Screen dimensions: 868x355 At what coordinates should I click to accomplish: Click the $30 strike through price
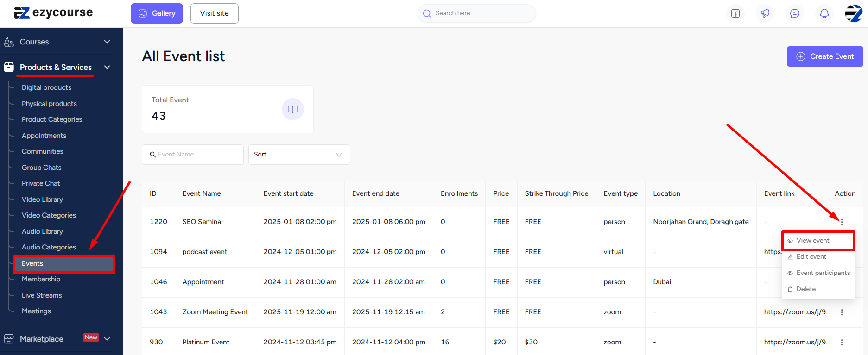tap(531, 342)
